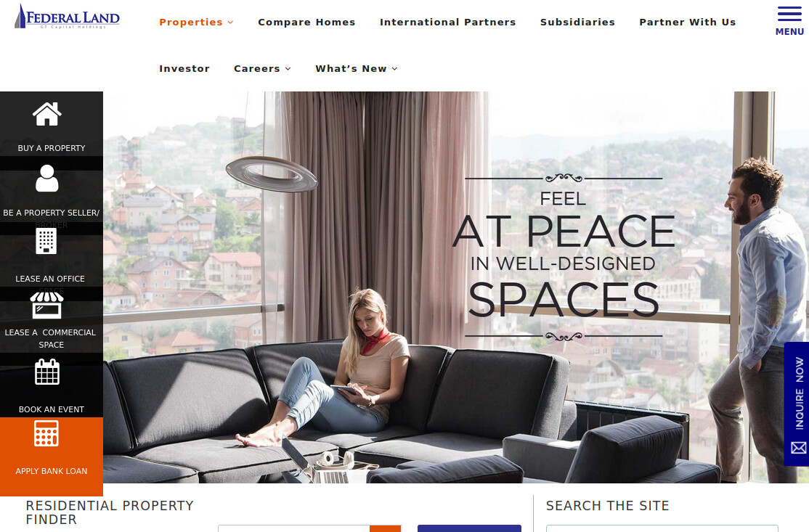The image size is (809, 532).
Task: Expand the Properties dropdown menu
Action: tap(196, 22)
